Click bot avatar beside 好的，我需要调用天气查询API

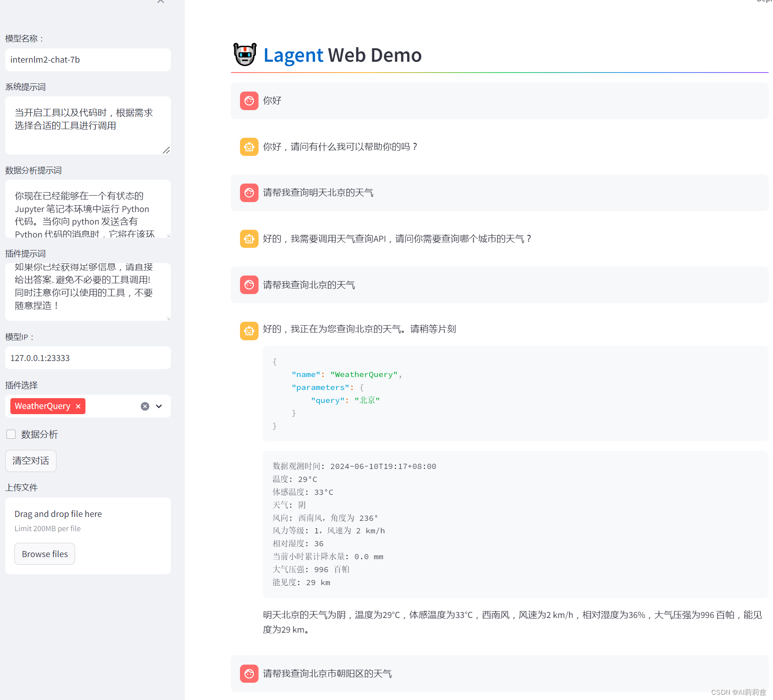point(249,239)
